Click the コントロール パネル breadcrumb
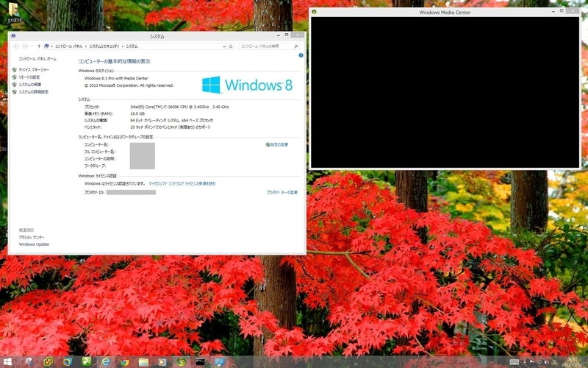The image size is (588, 368). (68, 46)
